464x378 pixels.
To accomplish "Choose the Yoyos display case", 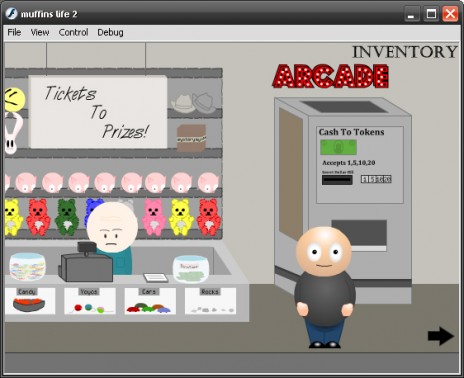I will click(x=90, y=301).
